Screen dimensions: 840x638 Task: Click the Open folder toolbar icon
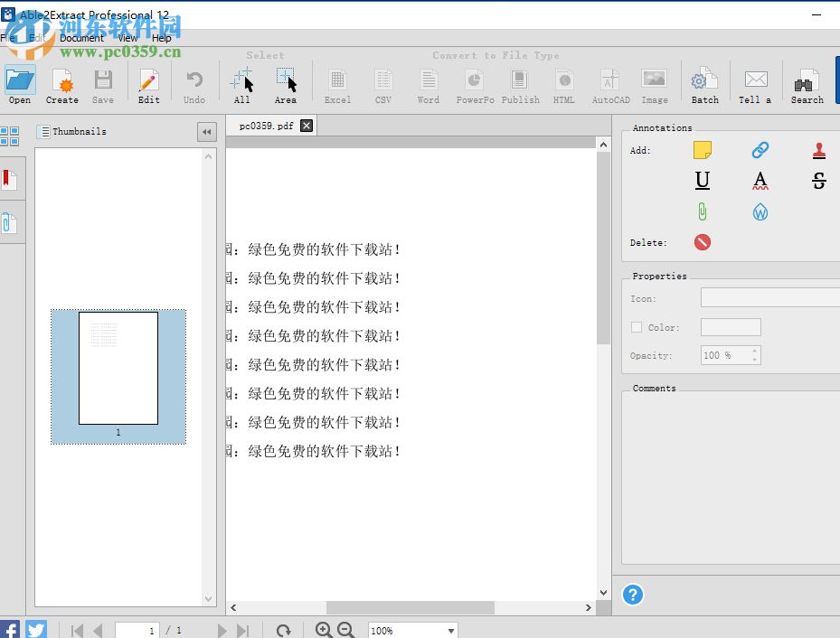click(20, 83)
